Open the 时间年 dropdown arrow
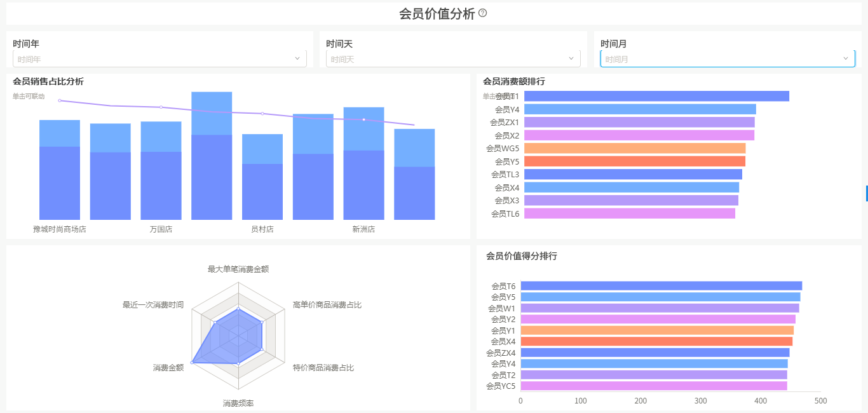This screenshot has height=413, width=868. click(297, 59)
